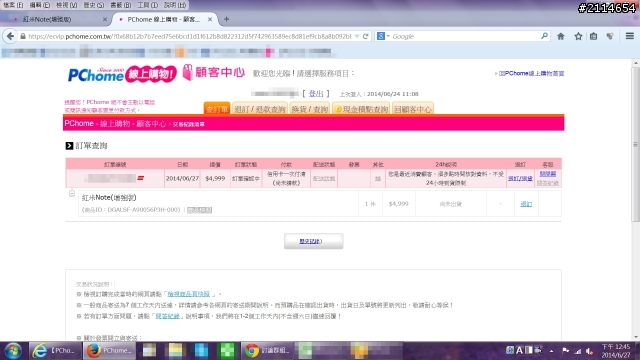
Task: Focus the Google search field
Action: 465,36
